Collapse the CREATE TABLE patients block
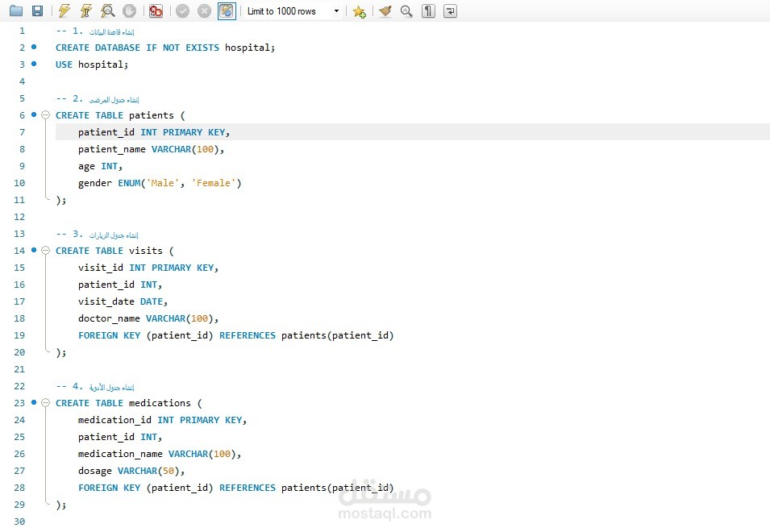Screen dimensions: 770x532 45,114
